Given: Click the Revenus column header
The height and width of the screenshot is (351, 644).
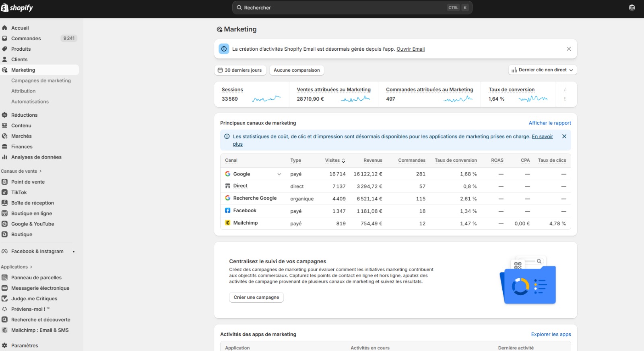Looking at the screenshot, I should click(x=373, y=160).
